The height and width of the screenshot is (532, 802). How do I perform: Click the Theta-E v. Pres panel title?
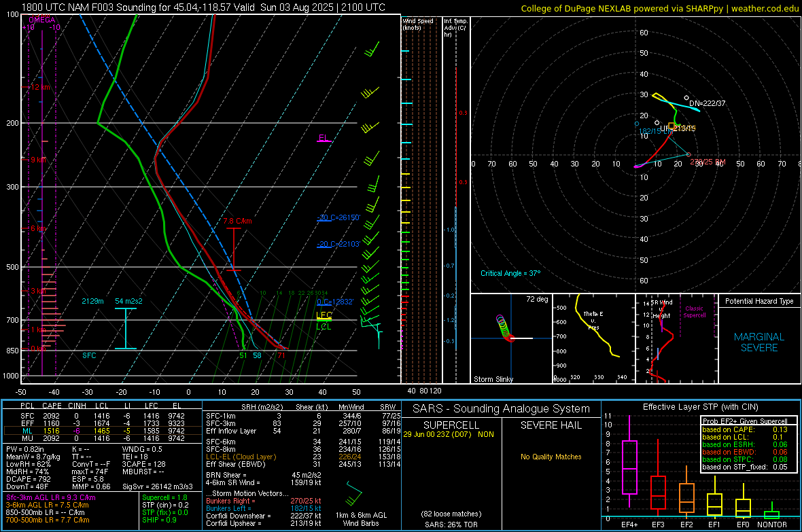click(x=593, y=320)
